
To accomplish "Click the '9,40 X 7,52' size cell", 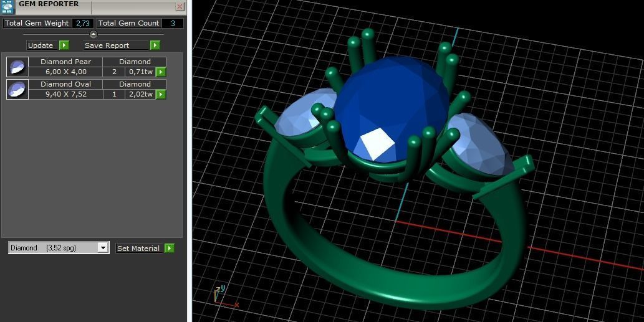I will 65,94.
